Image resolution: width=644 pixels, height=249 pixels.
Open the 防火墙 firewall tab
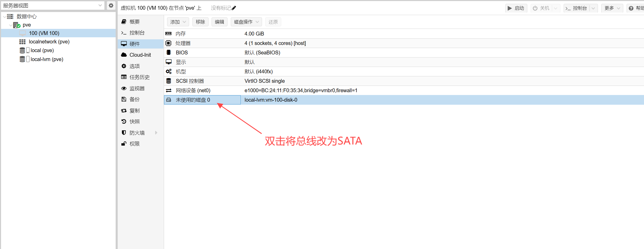140,133
